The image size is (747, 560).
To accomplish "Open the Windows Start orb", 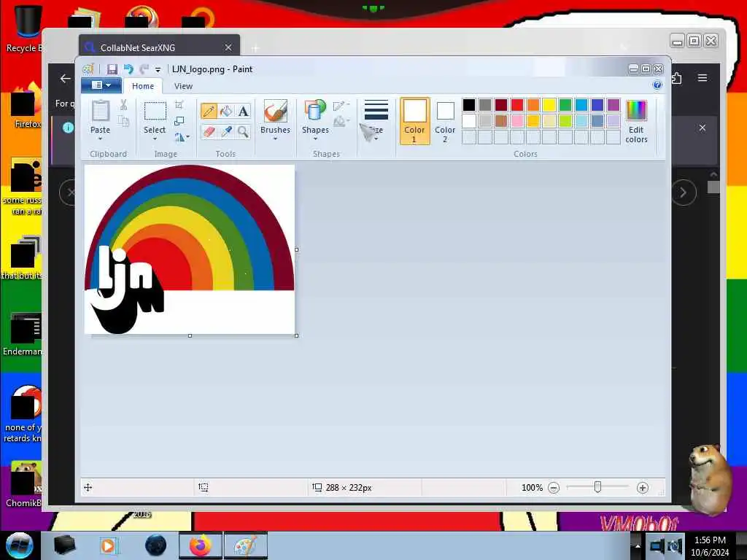I will pyautogui.click(x=19, y=545).
